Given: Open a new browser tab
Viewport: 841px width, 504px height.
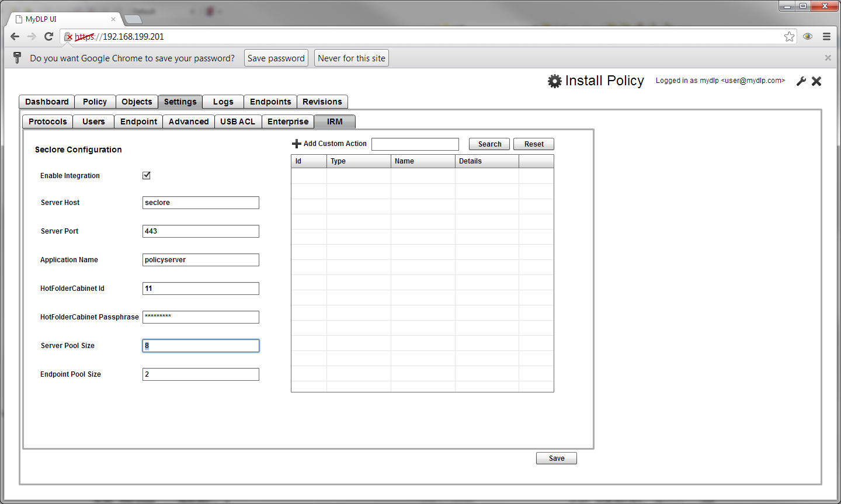Looking at the screenshot, I should [x=133, y=19].
